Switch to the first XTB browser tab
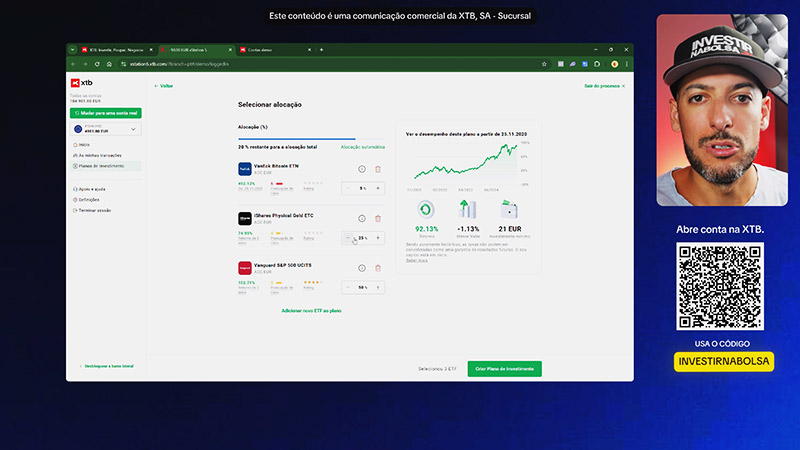 pyautogui.click(x=116, y=50)
